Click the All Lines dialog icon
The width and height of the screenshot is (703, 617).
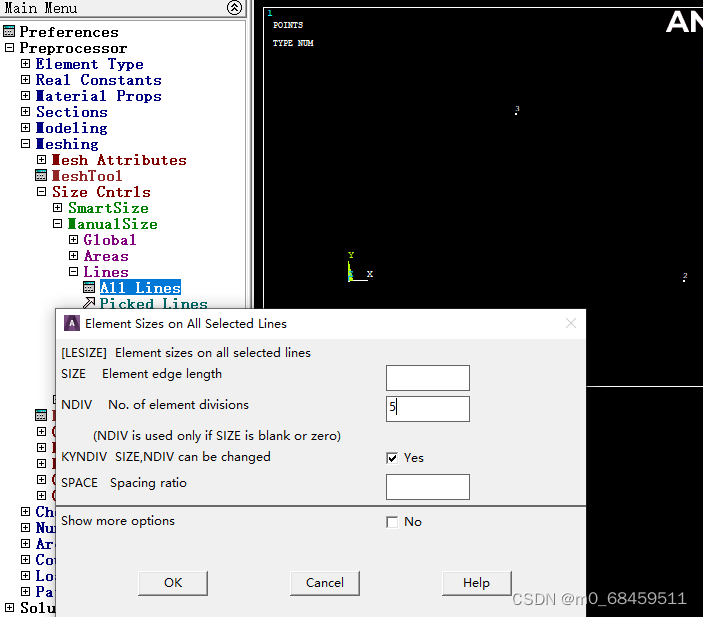[x=89, y=287]
